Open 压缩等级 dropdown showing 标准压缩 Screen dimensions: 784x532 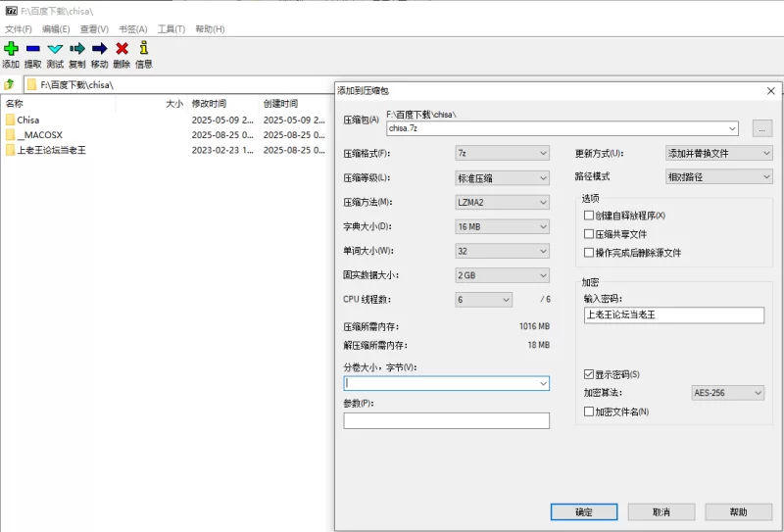[502, 178]
